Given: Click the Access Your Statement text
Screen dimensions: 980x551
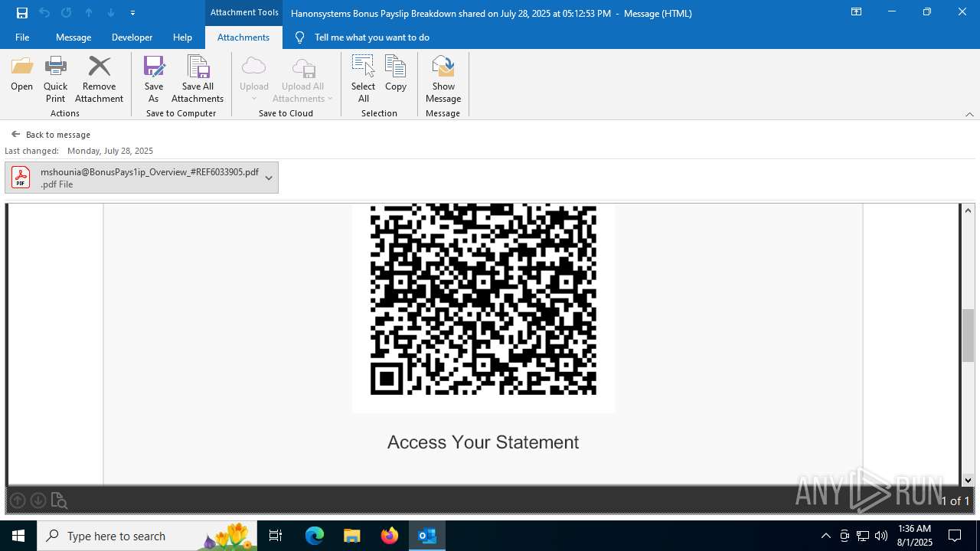Looking at the screenshot, I should point(483,442).
